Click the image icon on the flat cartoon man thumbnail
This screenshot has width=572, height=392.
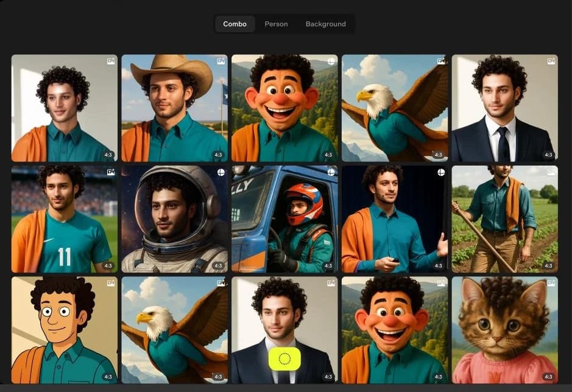[x=111, y=283]
